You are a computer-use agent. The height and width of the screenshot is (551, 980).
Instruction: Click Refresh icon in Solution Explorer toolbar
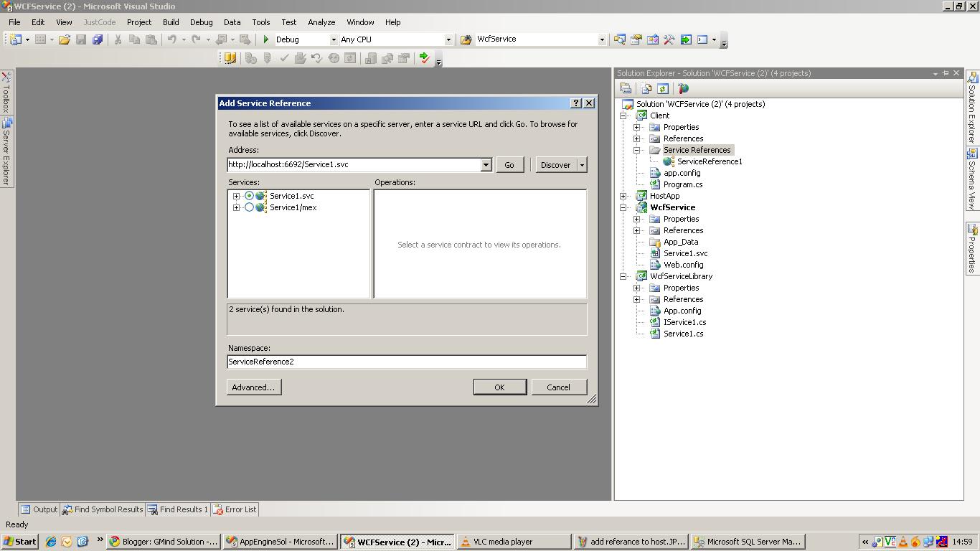coord(663,88)
